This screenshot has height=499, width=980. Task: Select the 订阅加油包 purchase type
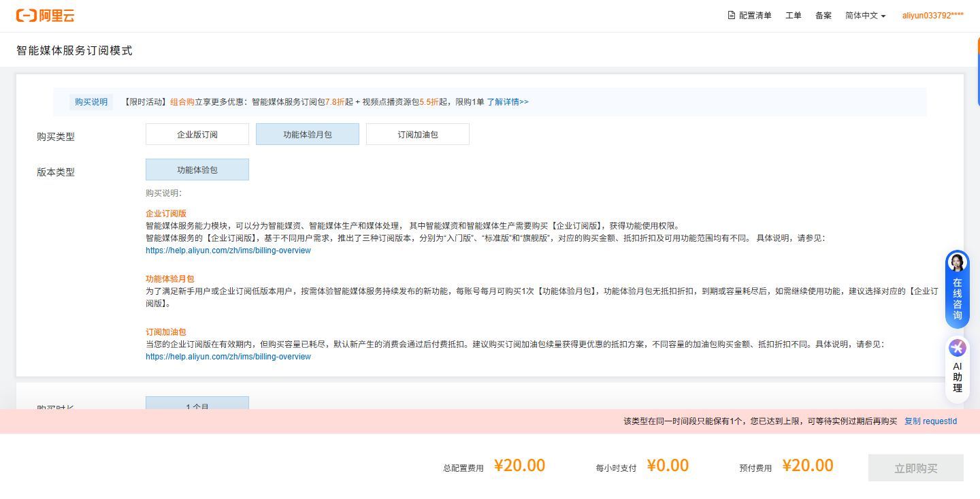pos(418,134)
